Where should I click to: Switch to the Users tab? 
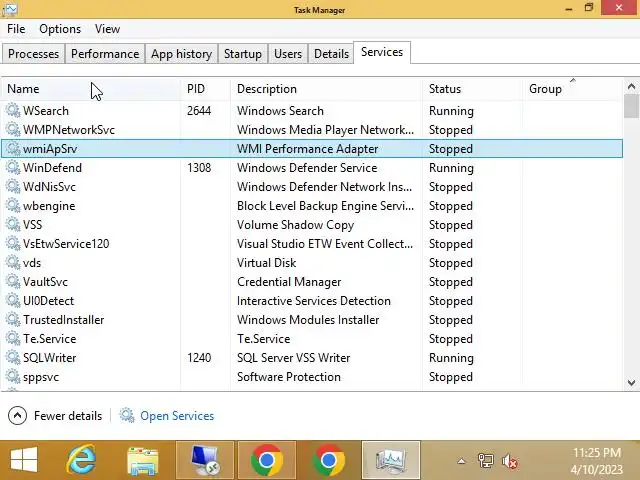point(288,54)
